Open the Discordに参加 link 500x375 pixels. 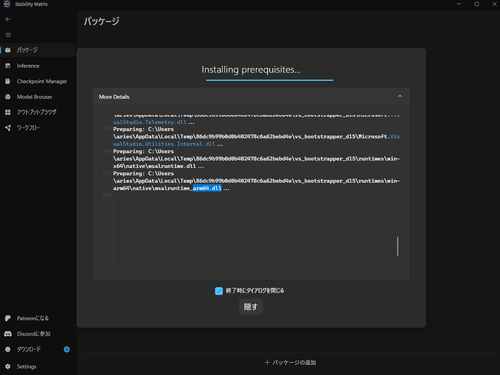[x=34, y=334]
